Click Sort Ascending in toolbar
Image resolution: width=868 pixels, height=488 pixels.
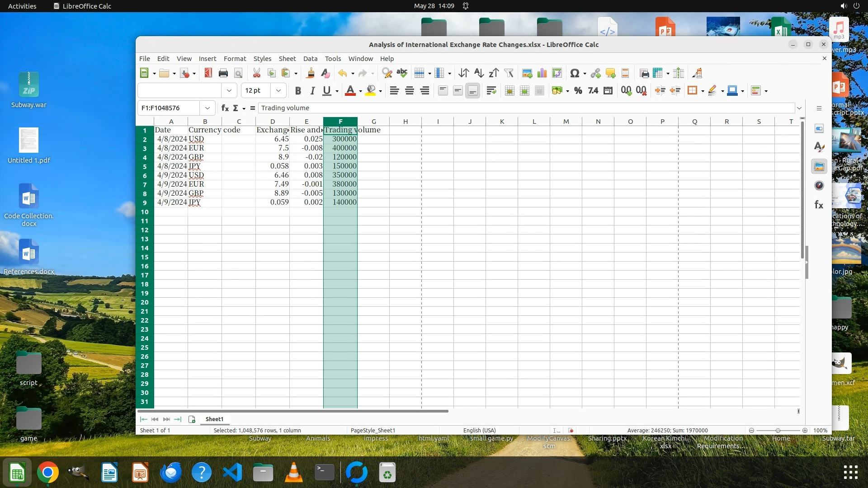479,73
